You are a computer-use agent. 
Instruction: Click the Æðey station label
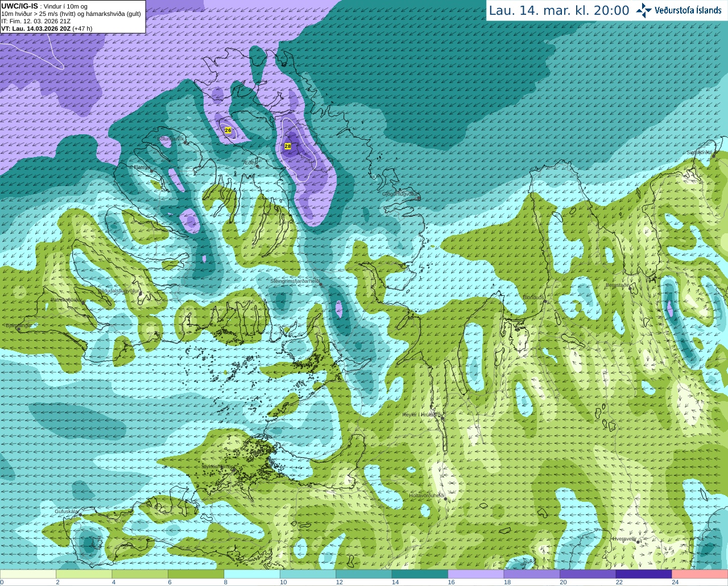pyautogui.click(x=249, y=163)
